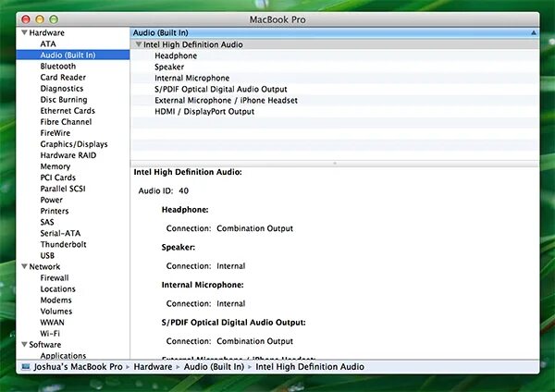The width and height of the screenshot is (555, 392).
Task: Click Hardware in the path bar
Action: [x=153, y=366]
